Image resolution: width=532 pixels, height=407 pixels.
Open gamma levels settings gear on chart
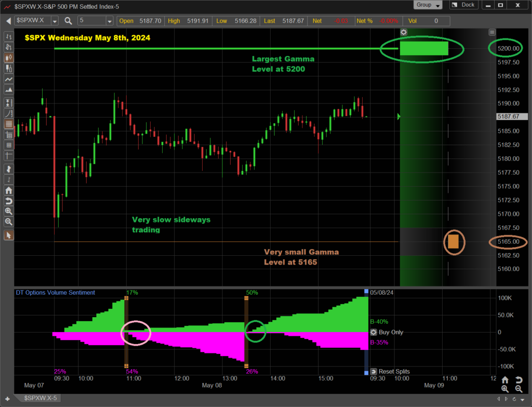click(x=404, y=32)
